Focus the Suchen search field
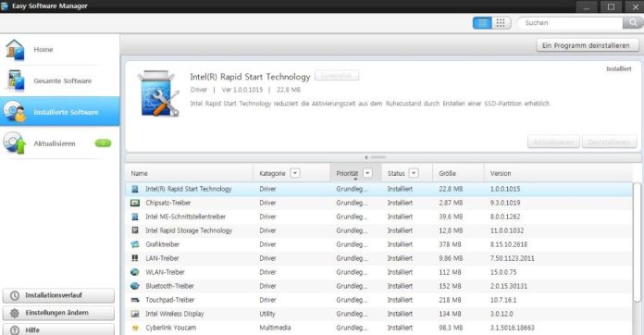 click(x=570, y=23)
